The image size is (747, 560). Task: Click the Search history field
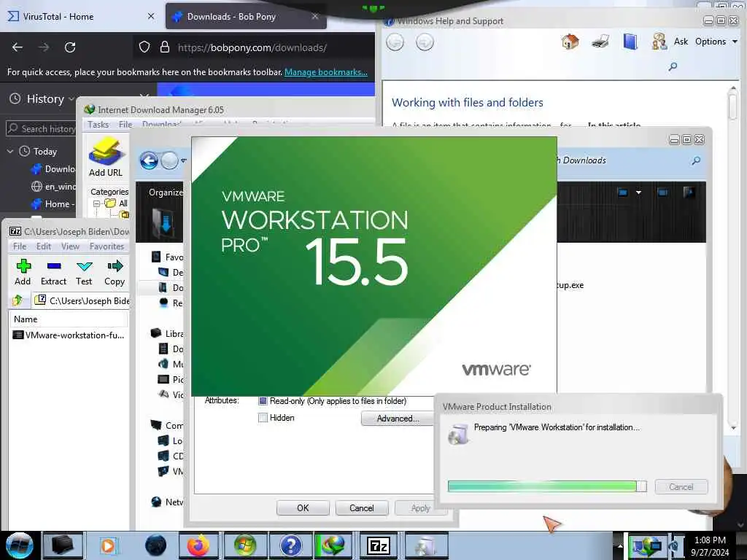click(x=41, y=128)
